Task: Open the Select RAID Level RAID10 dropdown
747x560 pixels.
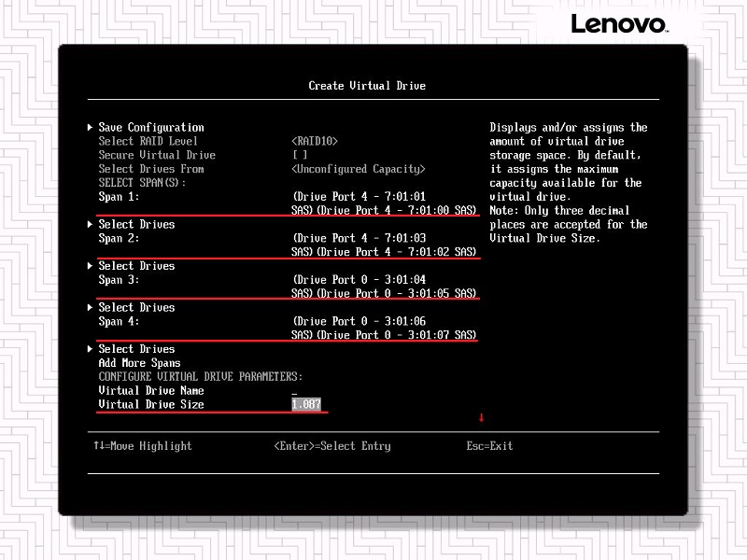Action: pyautogui.click(x=315, y=141)
